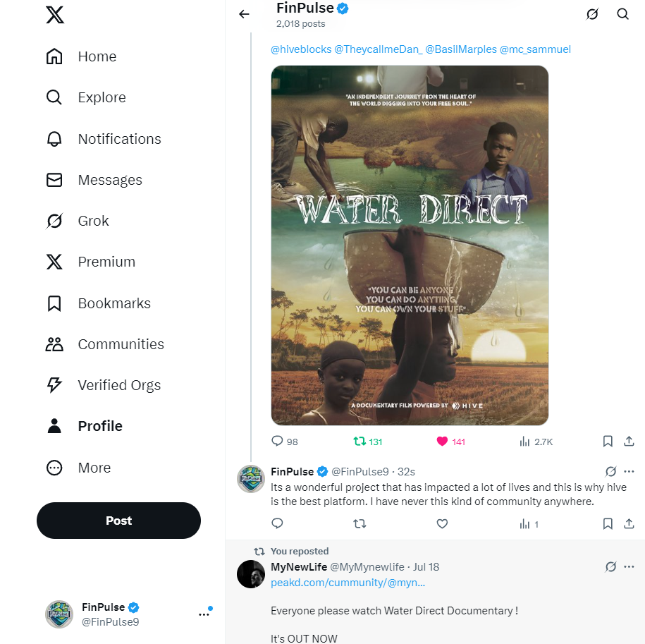Click the @hiveblocks mention

[x=301, y=49]
